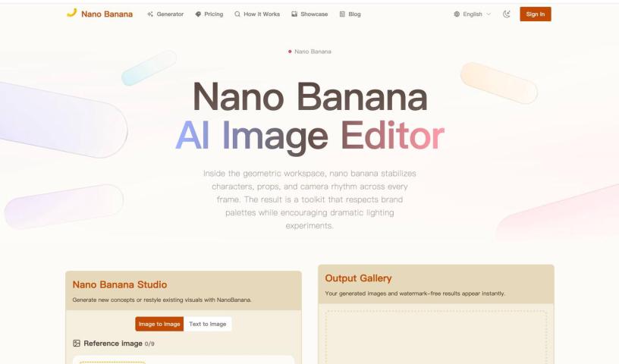Open How It Works section

tap(257, 14)
